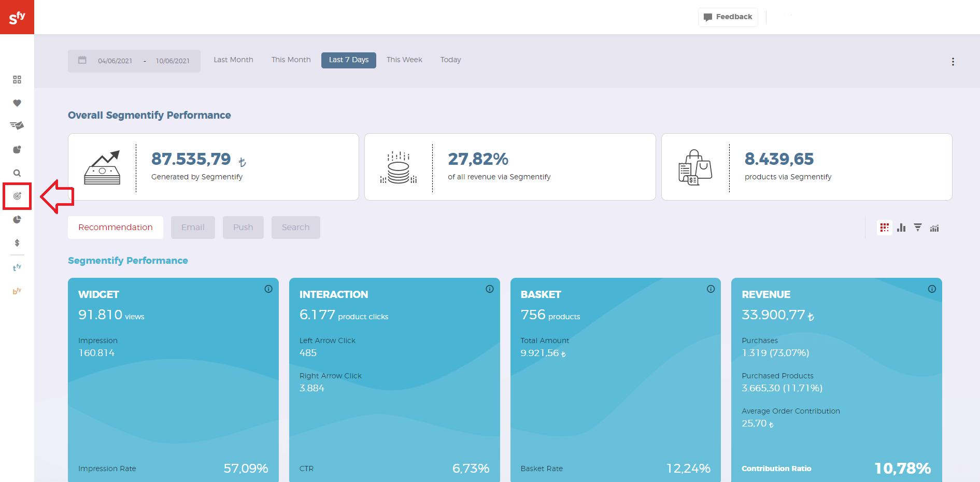Click the sfy Segmentify logo
Image resolution: width=980 pixels, height=482 pixels.
pyautogui.click(x=17, y=17)
